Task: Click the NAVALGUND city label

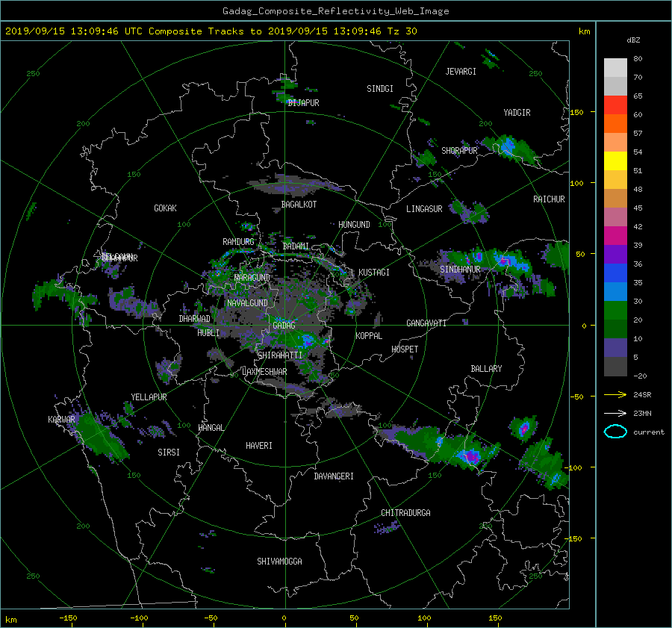Action: (247, 303)
